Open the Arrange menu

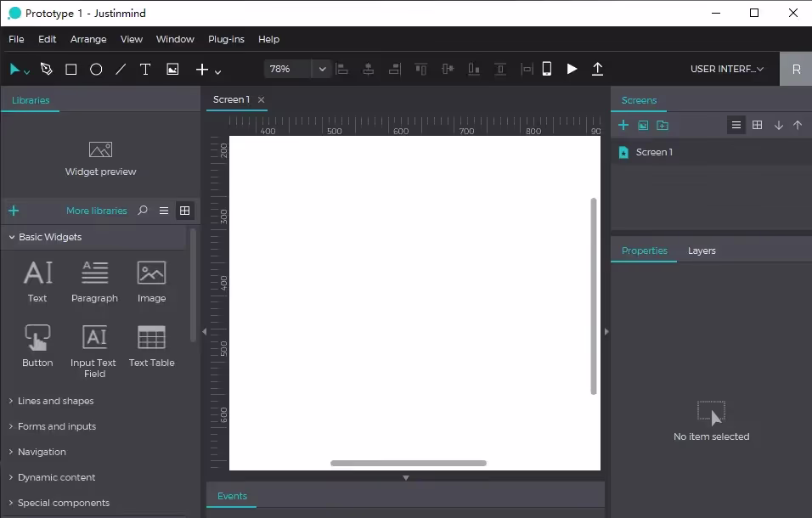[88, 39]
